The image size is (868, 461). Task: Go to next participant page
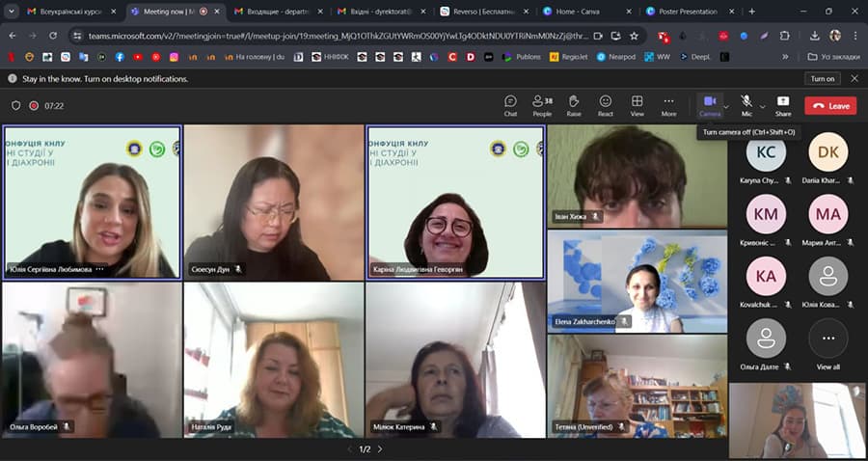(x=380, y=449)
